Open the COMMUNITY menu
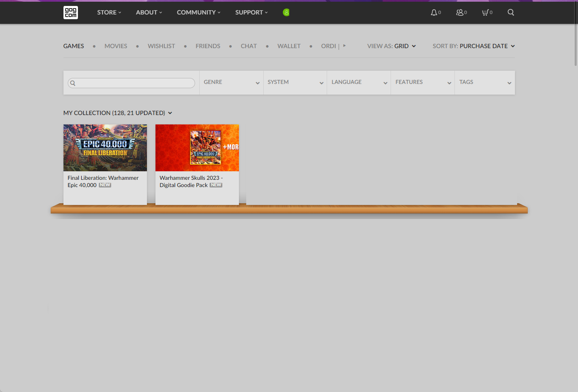Screen dimensions: 578x392 pyautogui.click(x=198, y=12)
